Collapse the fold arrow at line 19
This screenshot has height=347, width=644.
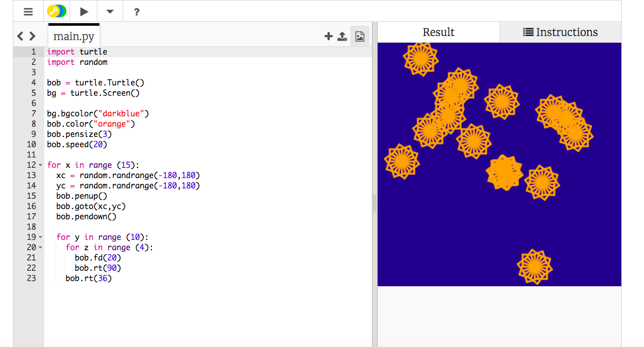(x=41, y=237)
